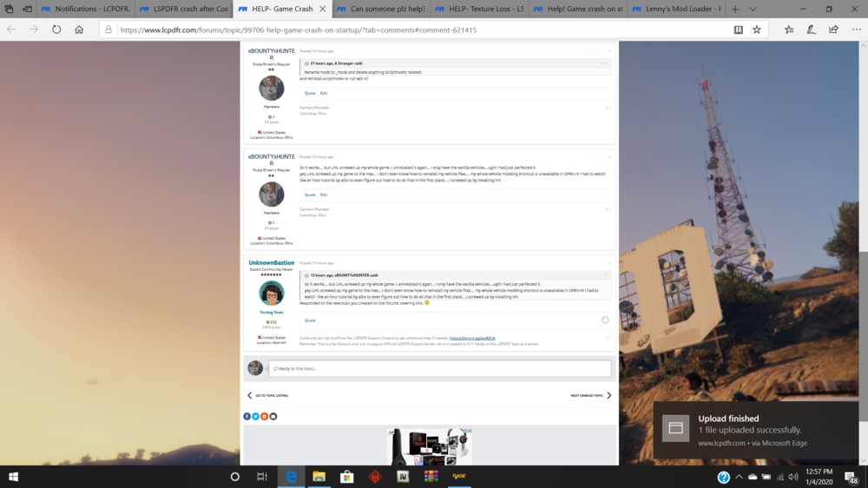Viewport: 868px width, 488px height.
Task: Switch to Can someone plz help tab
Action: click(381, 9)
